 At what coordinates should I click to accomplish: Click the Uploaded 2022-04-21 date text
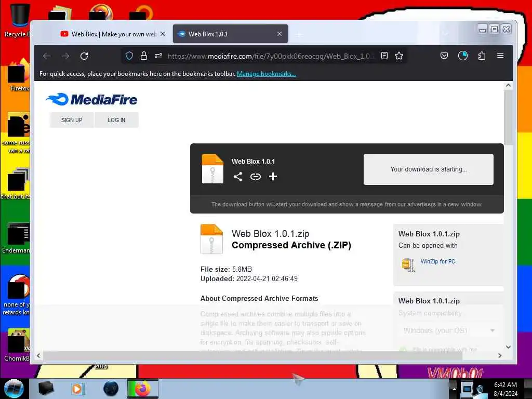(249, 279)
